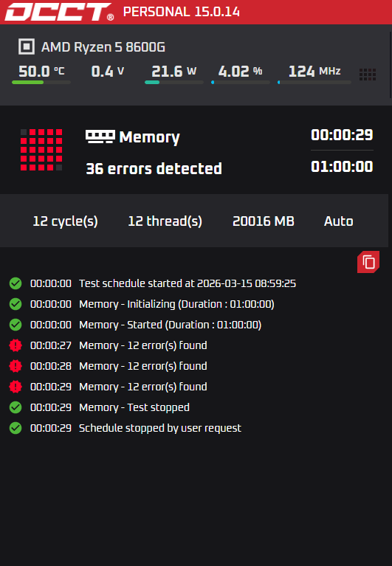Copy log with the red copy icon
The width and height of the screenshot is (392, 566).
(368, 262)
